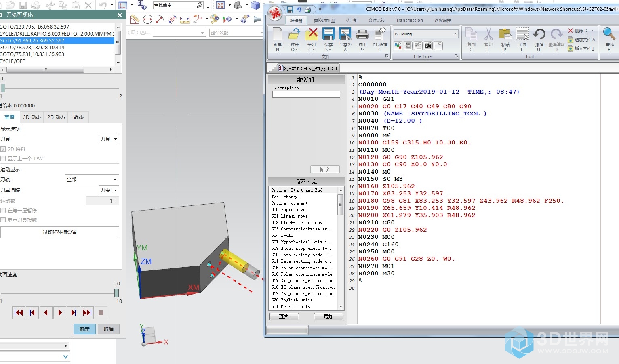Switch to the 静态 tab

point(79,117)
